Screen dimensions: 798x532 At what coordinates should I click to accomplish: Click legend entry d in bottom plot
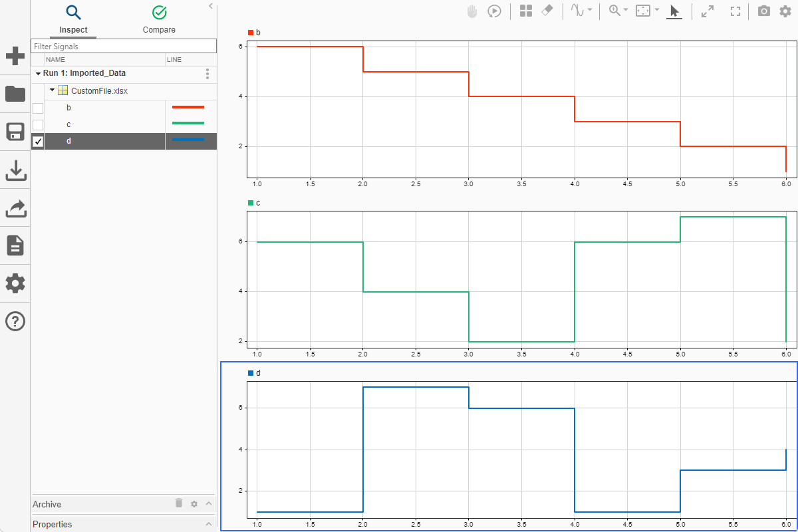pos(254,373)
